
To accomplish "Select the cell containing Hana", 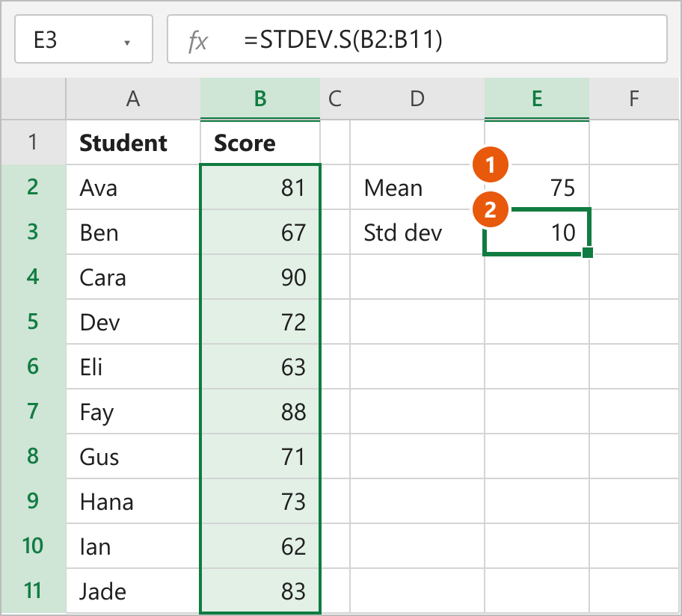I will coord(133,501).
